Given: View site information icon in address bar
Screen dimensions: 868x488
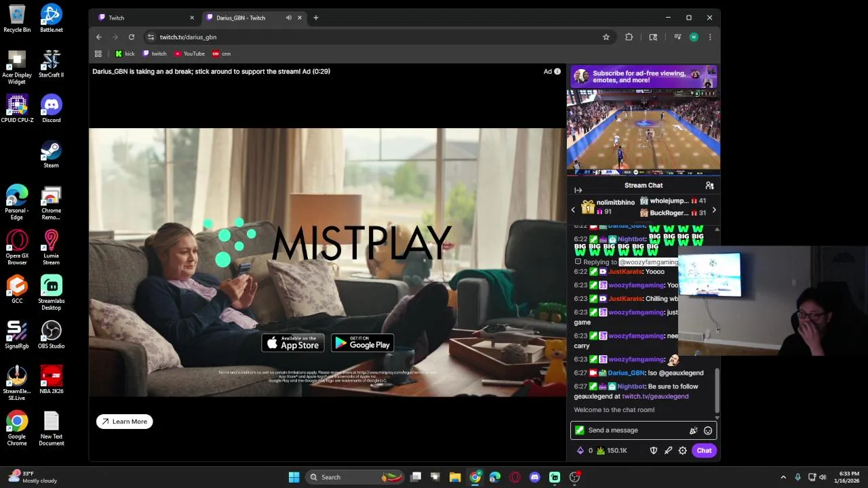Looking at the screenshot, I should [151, 37].
